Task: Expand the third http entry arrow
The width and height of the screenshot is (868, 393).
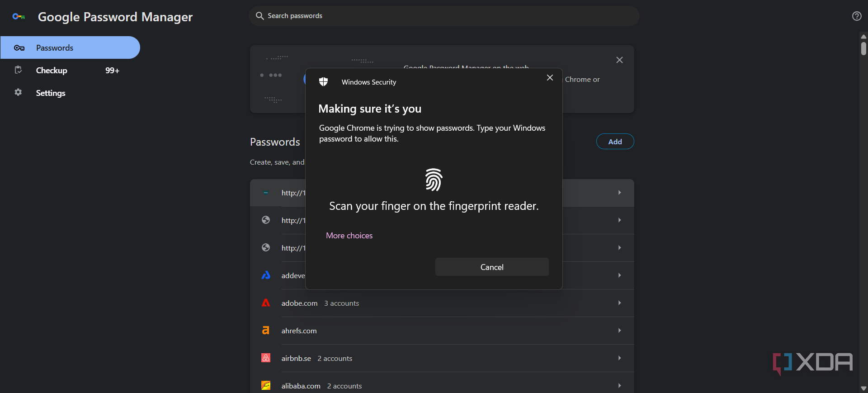Action: (619, 248)
